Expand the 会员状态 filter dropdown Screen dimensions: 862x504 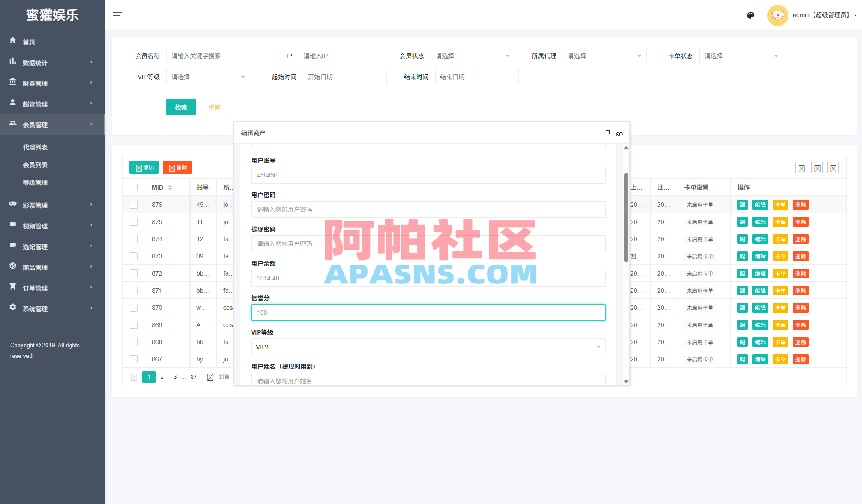[x=472, y=56]
